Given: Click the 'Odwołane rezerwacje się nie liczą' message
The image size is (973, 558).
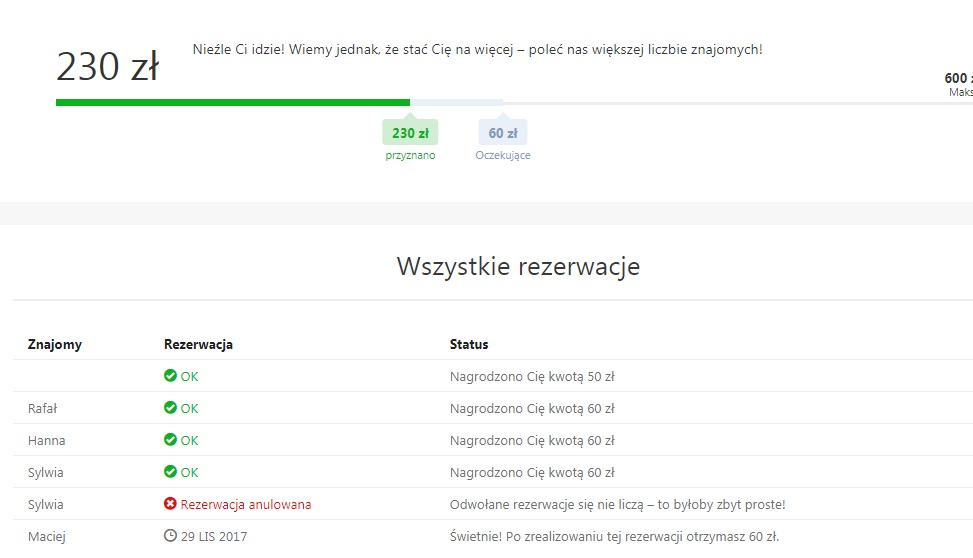Looking at the screenshot, I should 617,505.
